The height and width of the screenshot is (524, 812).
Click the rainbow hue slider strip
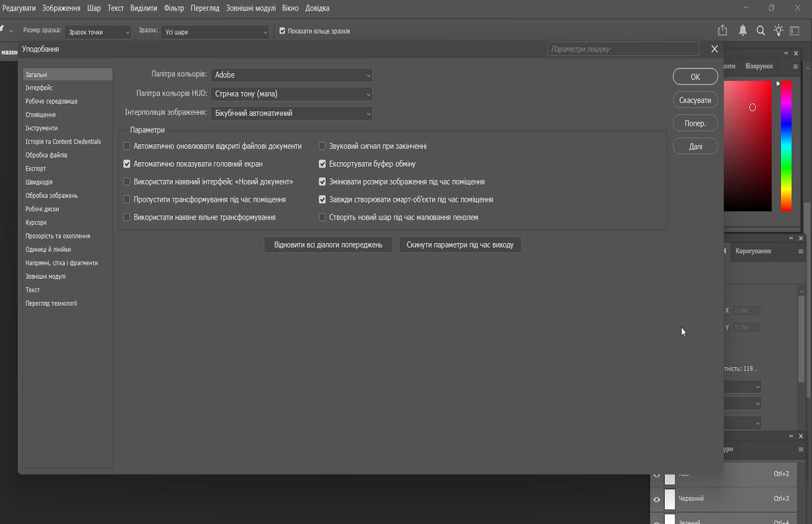pyautogui.click(x=786, y=146)
